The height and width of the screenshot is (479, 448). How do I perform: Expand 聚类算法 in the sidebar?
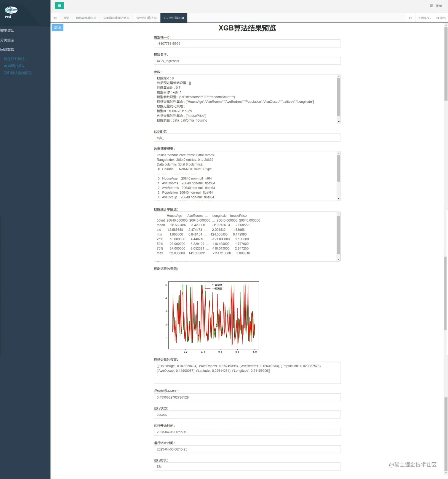point(7,31)
